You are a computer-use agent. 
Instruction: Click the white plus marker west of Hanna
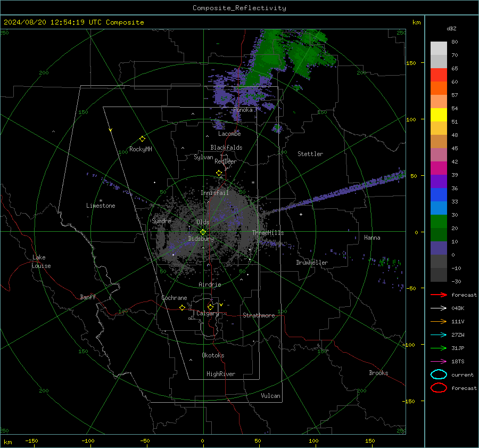[x=301, y=214]
